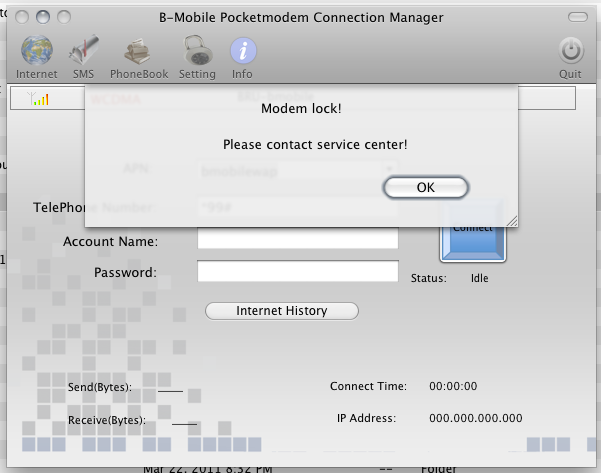Dismiss Modem lock alert with OK
This screenshot has width=601, height=473.
click(425, 187)
